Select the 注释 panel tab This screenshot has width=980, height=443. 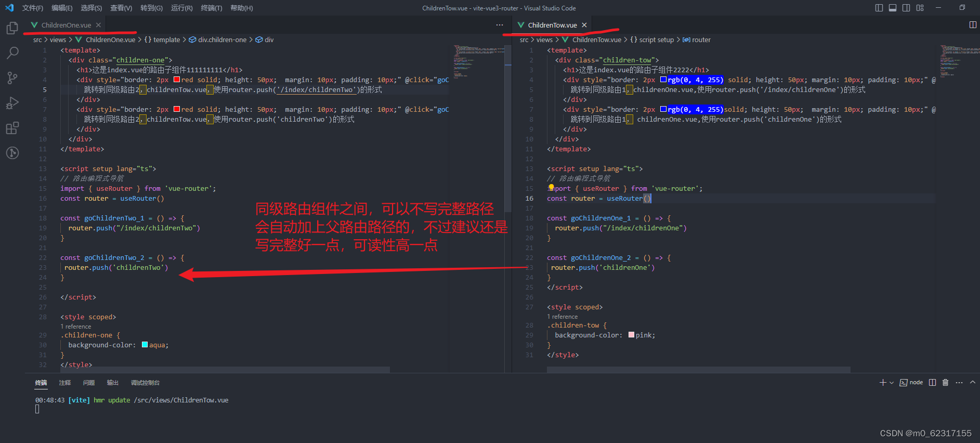[65, 383]
